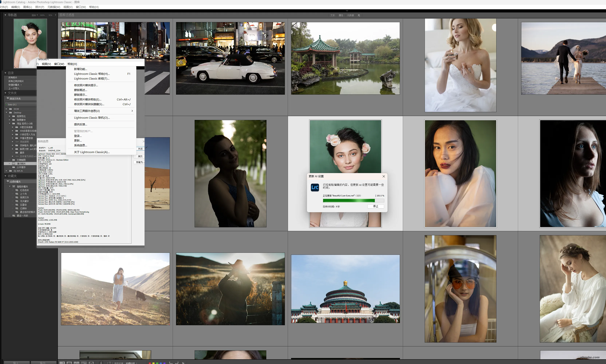
Task: Select 属性 library filter tab
Action: (x=341, y=15)
